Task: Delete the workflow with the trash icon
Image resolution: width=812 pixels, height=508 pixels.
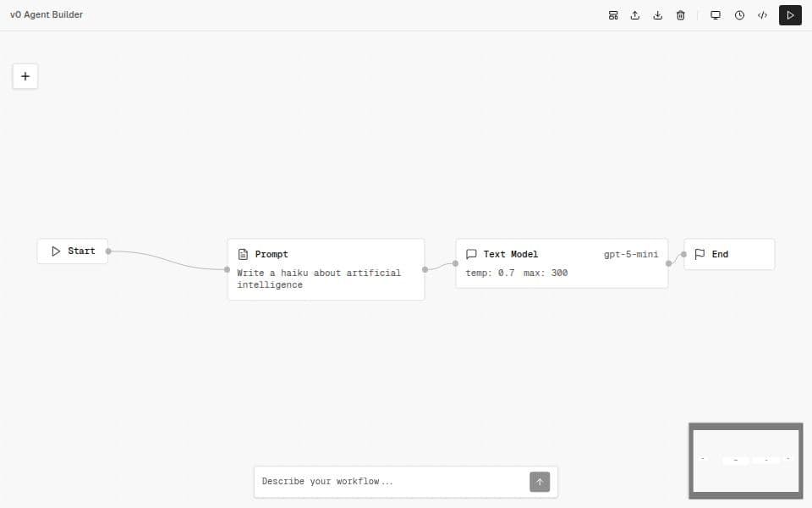Action: point(681,14)
